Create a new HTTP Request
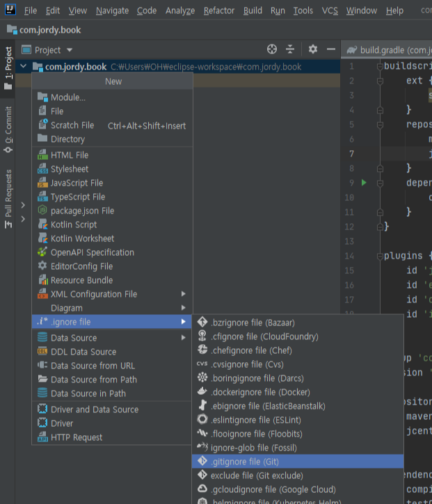Screen dimensions: 432x504 point(112,437)
